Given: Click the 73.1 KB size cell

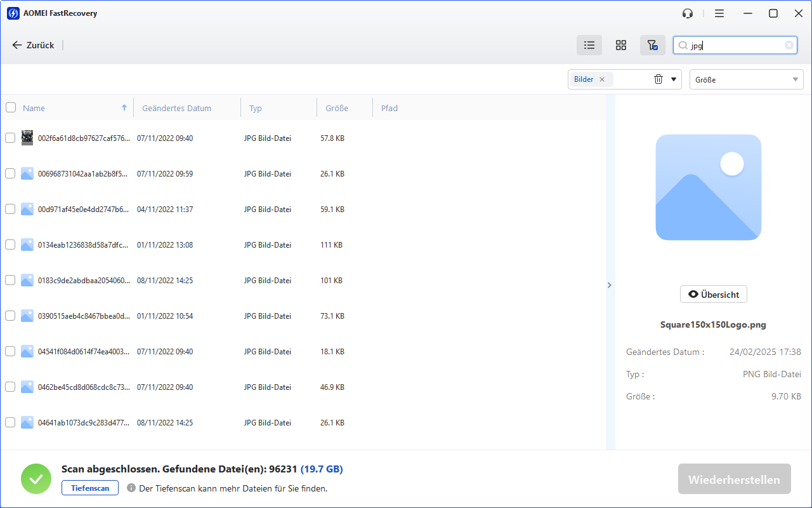Looking at the screenshot, I should coord(332,316).
